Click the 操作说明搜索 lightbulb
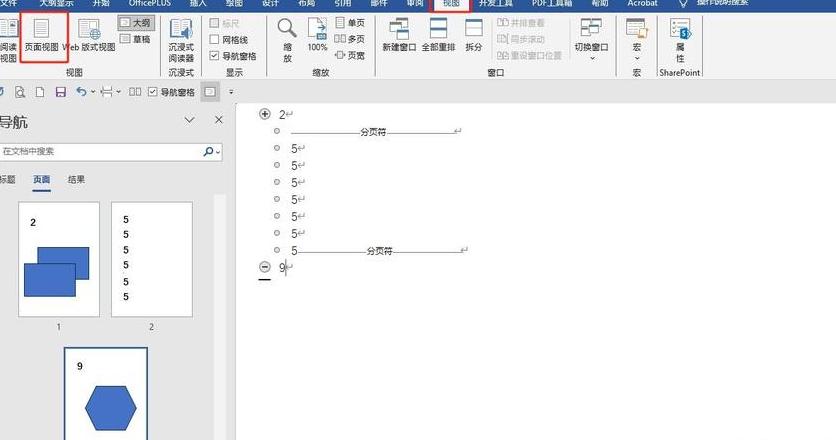 click(x=683, y=4)
